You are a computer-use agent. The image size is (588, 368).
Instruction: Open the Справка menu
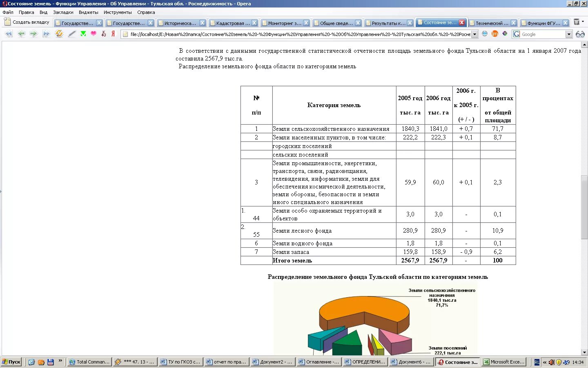click(146, 12)
